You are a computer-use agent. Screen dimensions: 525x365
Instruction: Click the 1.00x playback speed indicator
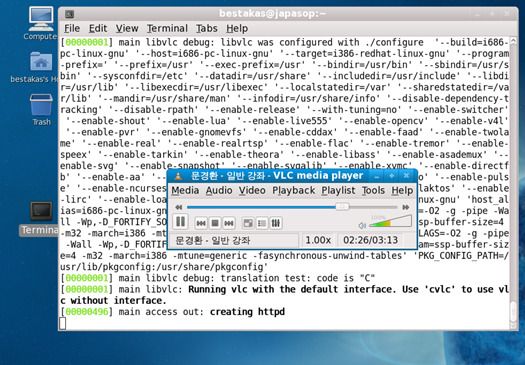coord(318,240)
